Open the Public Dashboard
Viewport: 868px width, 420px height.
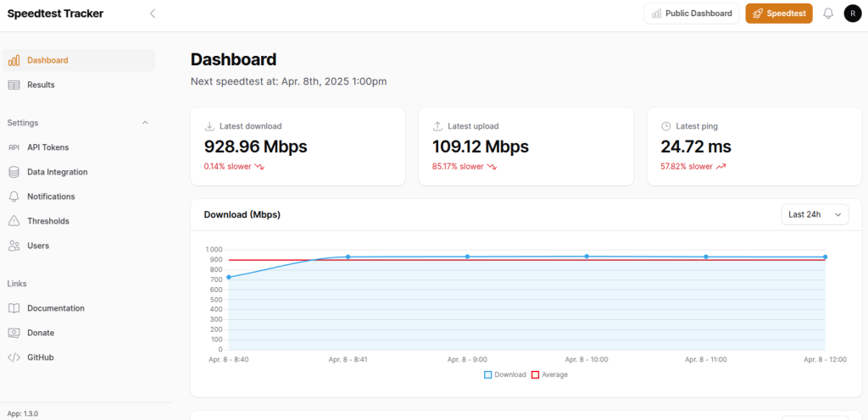point(692,14)
